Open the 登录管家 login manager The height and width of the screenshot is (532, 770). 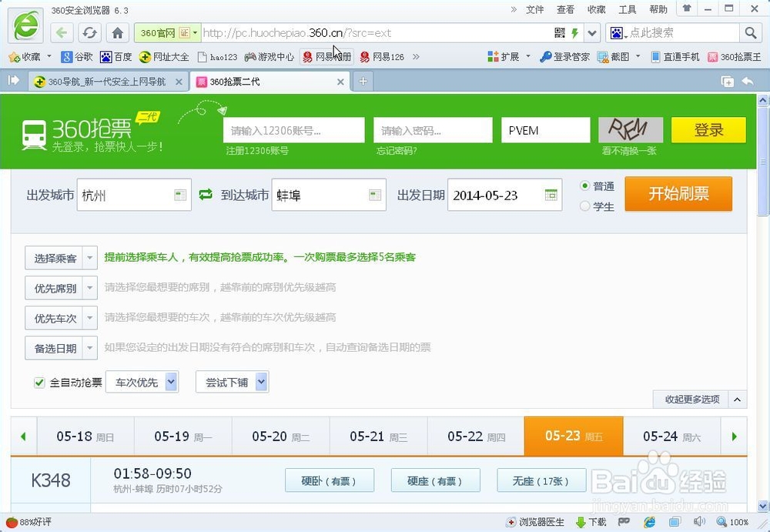pos(564,57)
